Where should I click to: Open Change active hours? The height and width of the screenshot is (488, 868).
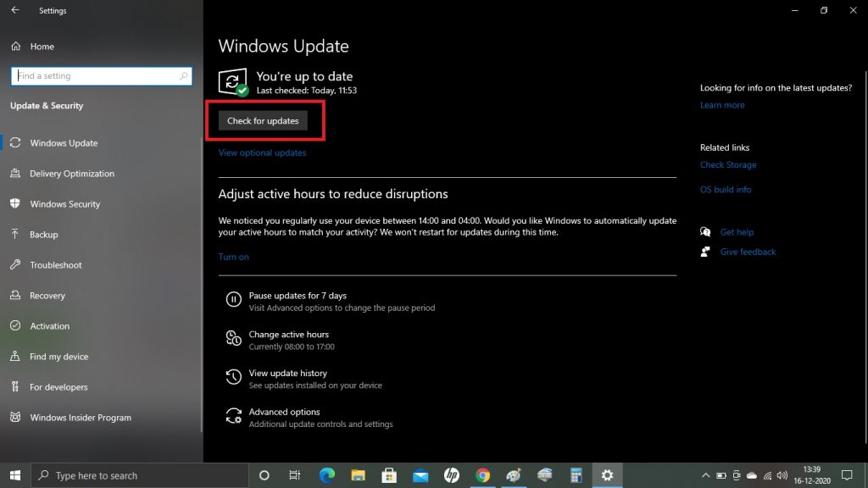click(x=288, y=334)
